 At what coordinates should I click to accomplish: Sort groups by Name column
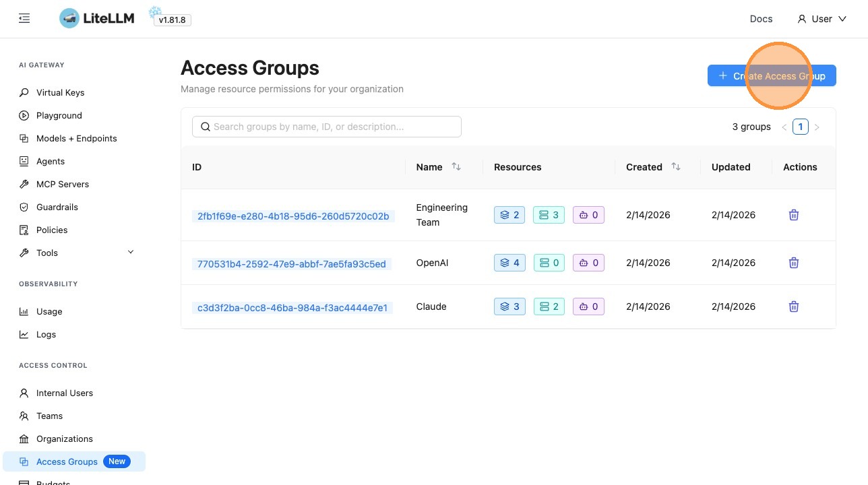coord(456,167)
